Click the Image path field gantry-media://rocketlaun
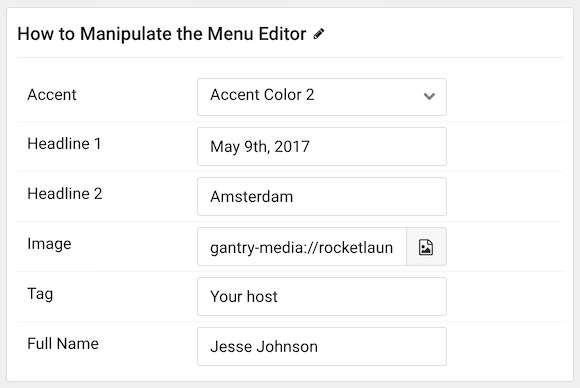Viewport: 580px width, 388px height. (x=302, y=247)
